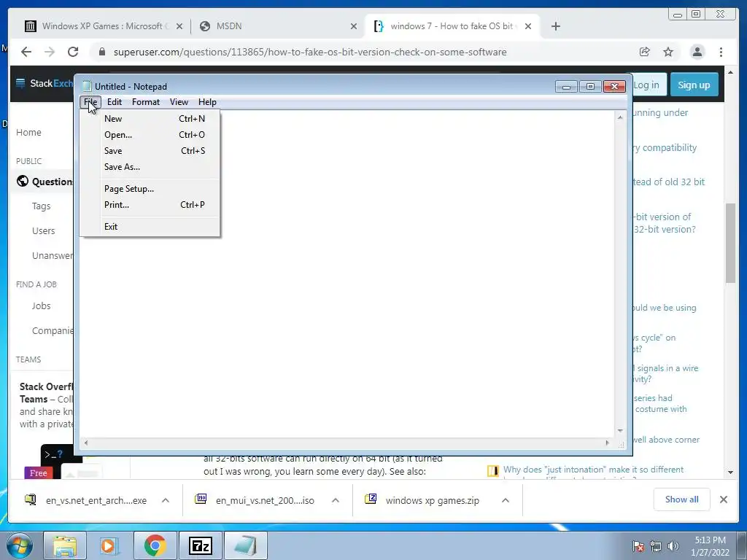Open the Notepad Help menu

[x=207, y=102]
